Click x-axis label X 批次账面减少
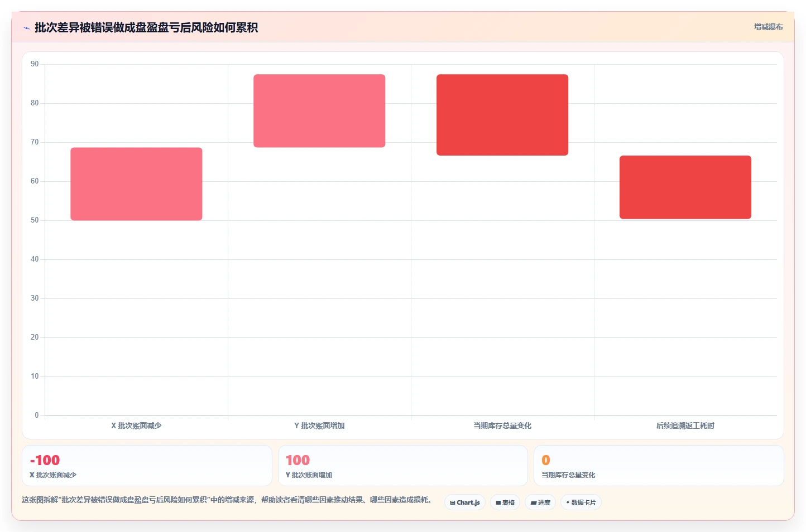Image resolution: width=806 pixels, height=532 pixels. (x=136, y=425)
